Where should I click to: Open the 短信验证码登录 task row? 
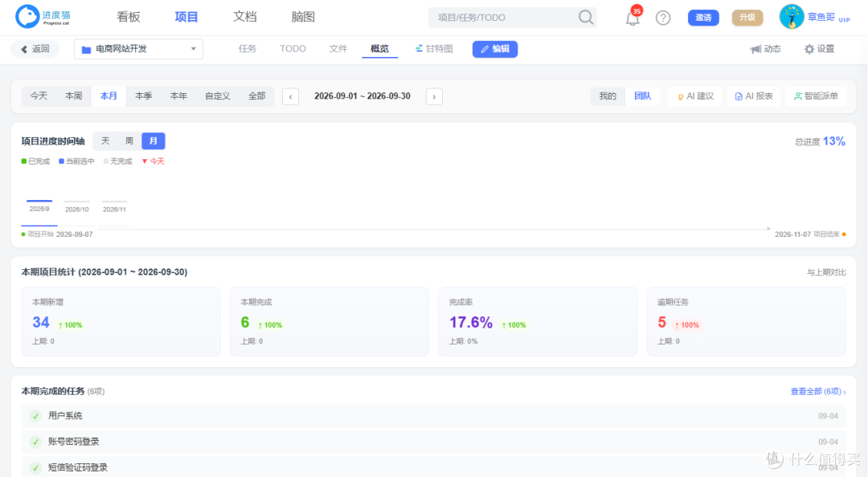tap(434, 467)
